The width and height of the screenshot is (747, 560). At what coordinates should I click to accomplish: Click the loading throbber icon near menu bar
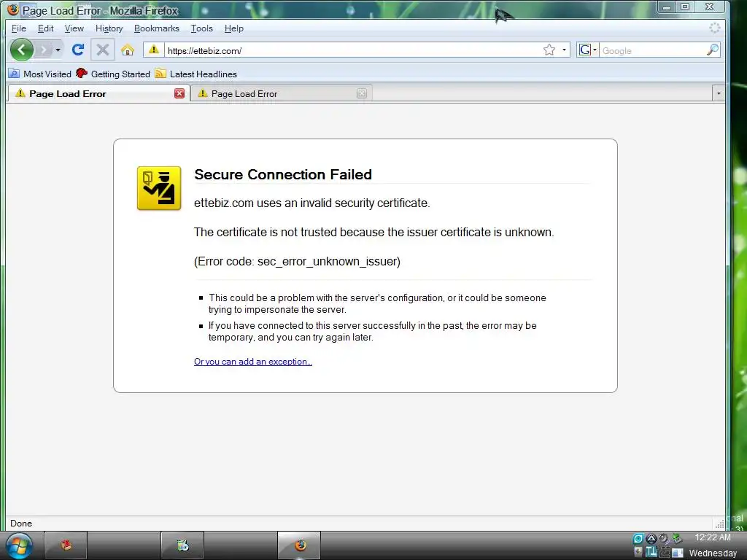tap(715, 28)
